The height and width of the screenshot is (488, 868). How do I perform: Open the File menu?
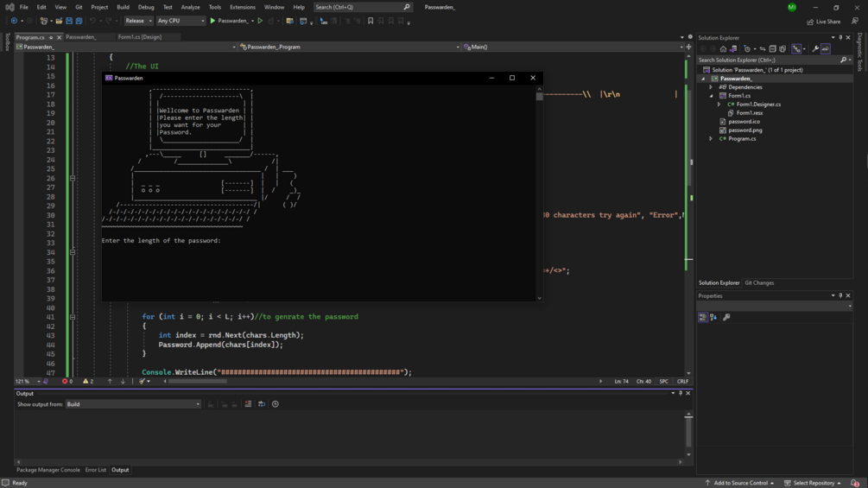pyautogui.click(x=24, y=7)
